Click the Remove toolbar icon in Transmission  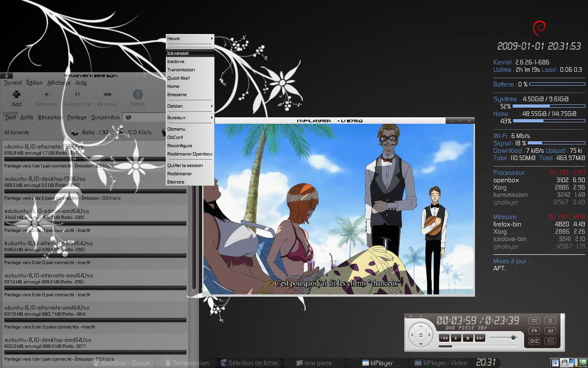pos(107,94)
